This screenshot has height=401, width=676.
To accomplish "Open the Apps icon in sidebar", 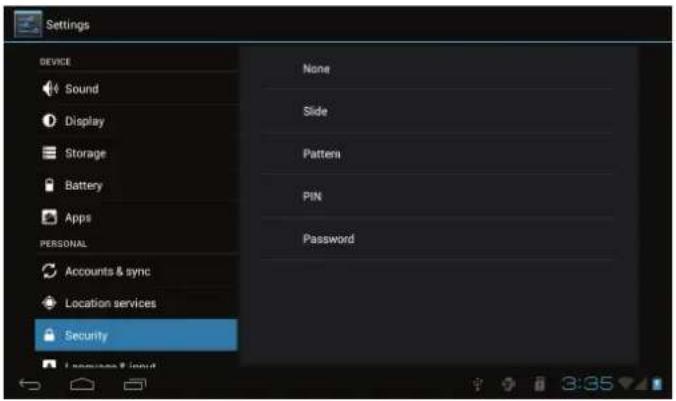I will click(x=49, y=217).
